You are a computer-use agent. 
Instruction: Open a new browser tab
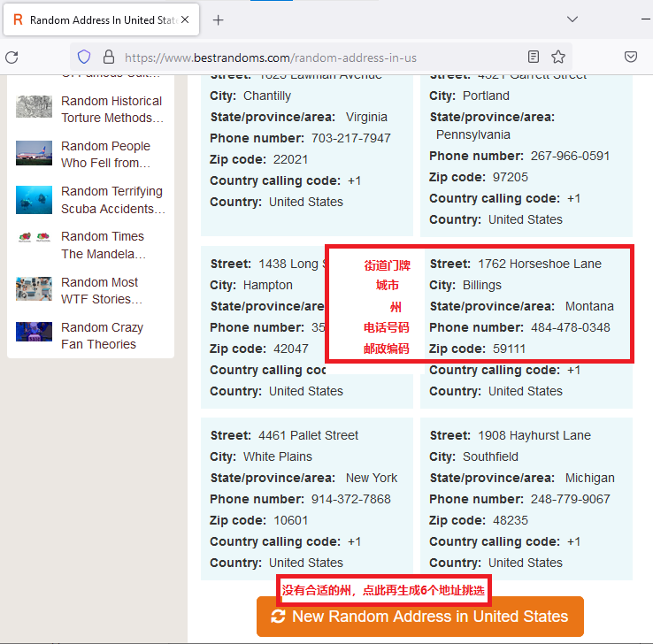(219, 19)
